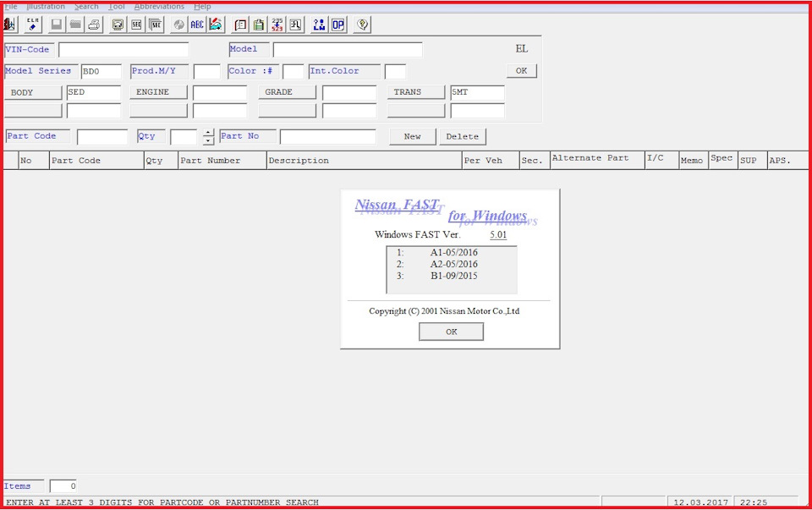Click the Color :# input field
This screenshot has height=510, width=812.
(x=294, y=71)
